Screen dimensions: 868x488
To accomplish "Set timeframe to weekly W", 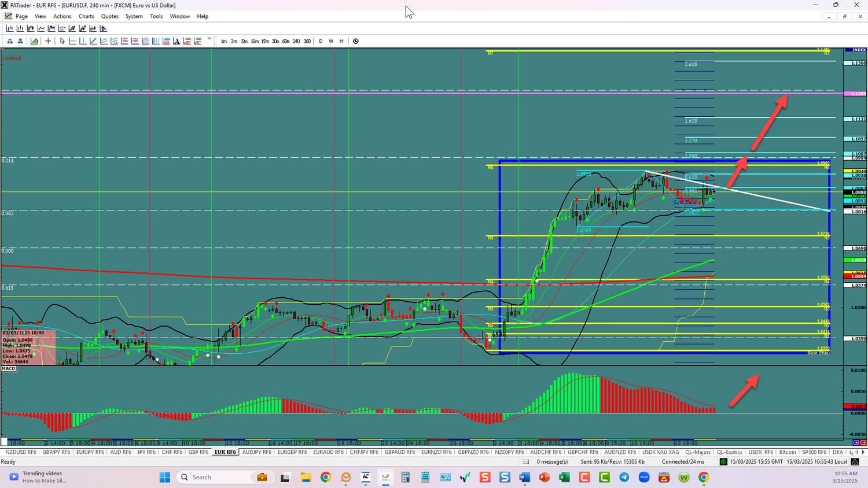I will click(331, 41).
